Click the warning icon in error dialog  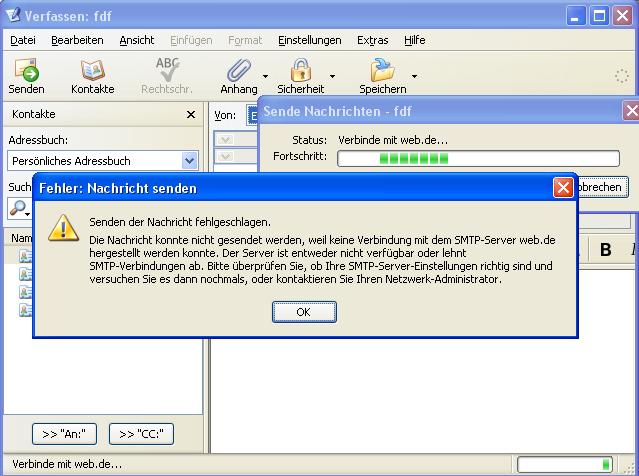tap(64, 228)
